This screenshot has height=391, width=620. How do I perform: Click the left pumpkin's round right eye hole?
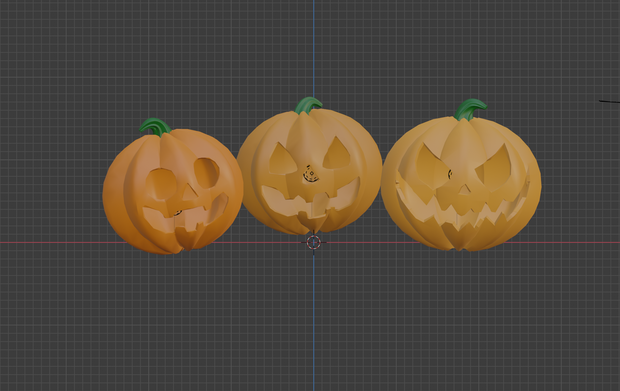click(207, 173)
